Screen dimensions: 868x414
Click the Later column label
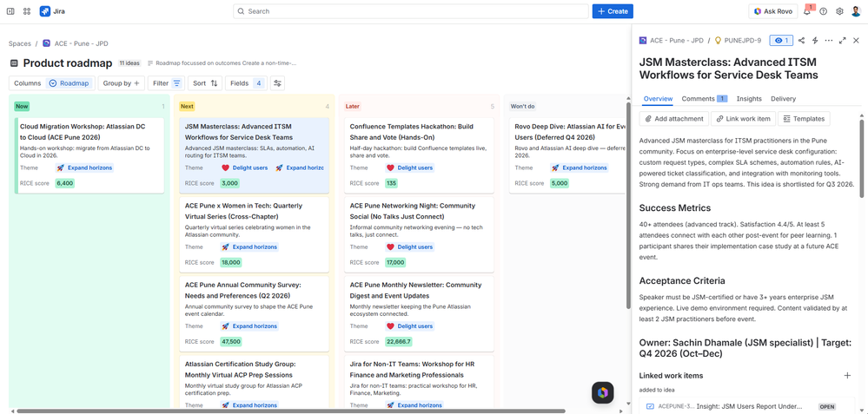coord(352,106)
